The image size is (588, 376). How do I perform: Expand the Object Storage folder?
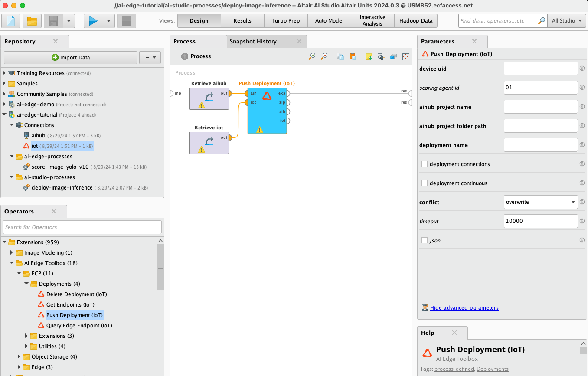pos(18,356)
